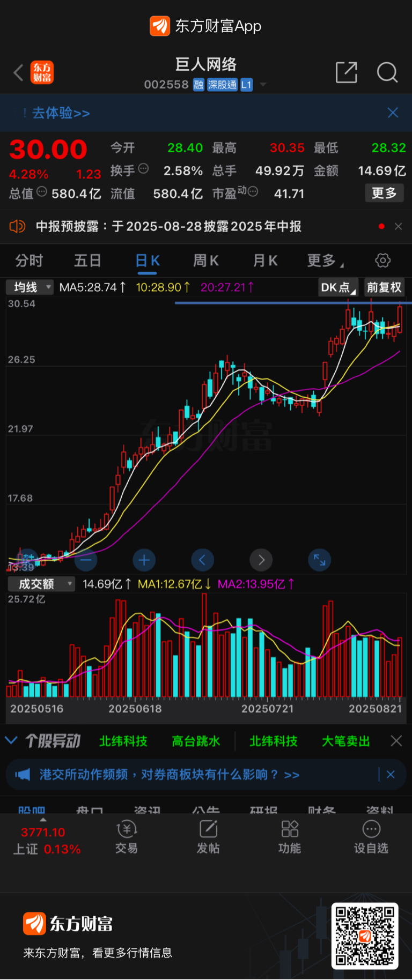Open the 交易 trade icon

click(x=127, y=837)
